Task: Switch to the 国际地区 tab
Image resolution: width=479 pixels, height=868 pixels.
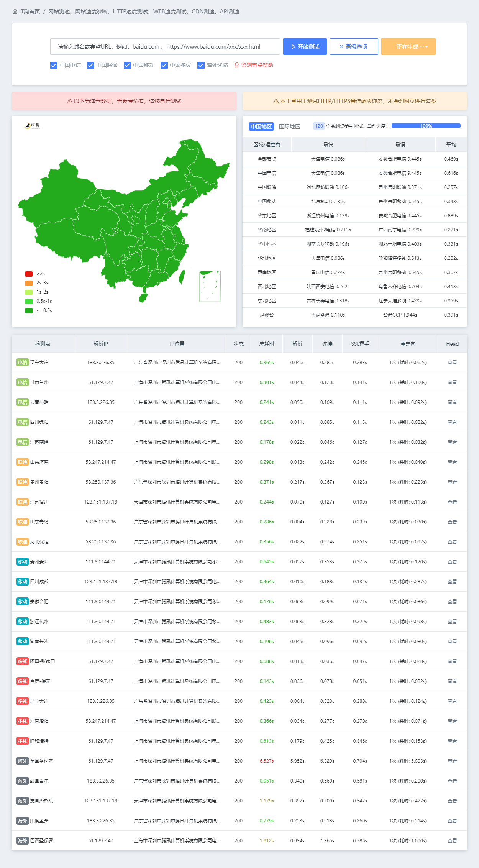Action: click(x=289, y=126)
